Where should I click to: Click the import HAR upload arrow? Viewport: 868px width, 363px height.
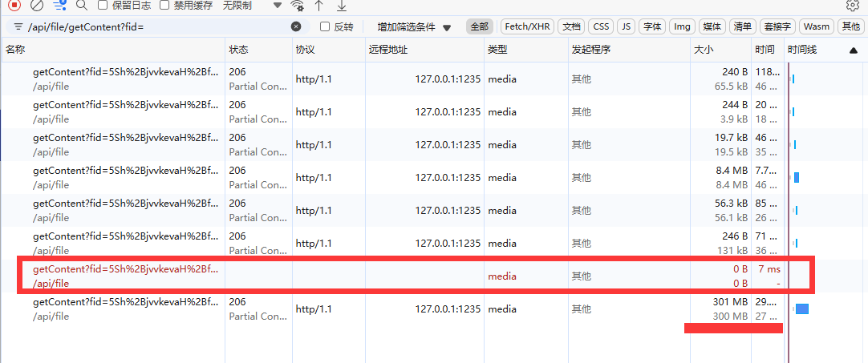tap(319, 5)
